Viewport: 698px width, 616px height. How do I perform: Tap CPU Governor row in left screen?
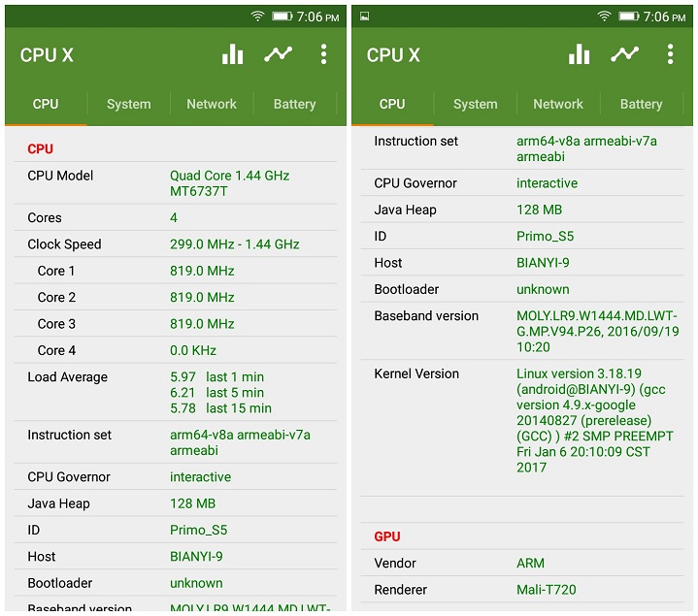(x=176, y=476)
